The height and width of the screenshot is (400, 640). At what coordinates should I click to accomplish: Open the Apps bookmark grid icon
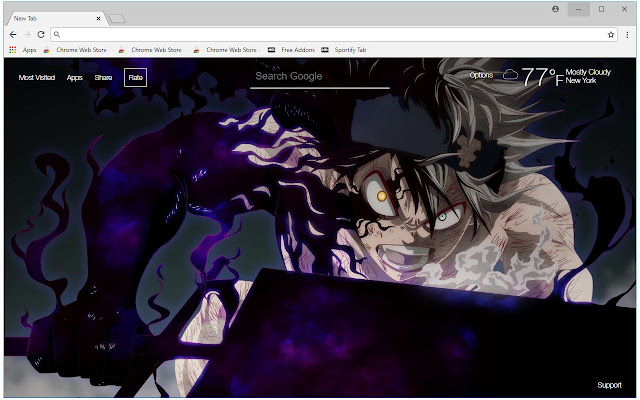tap(13, 50)
